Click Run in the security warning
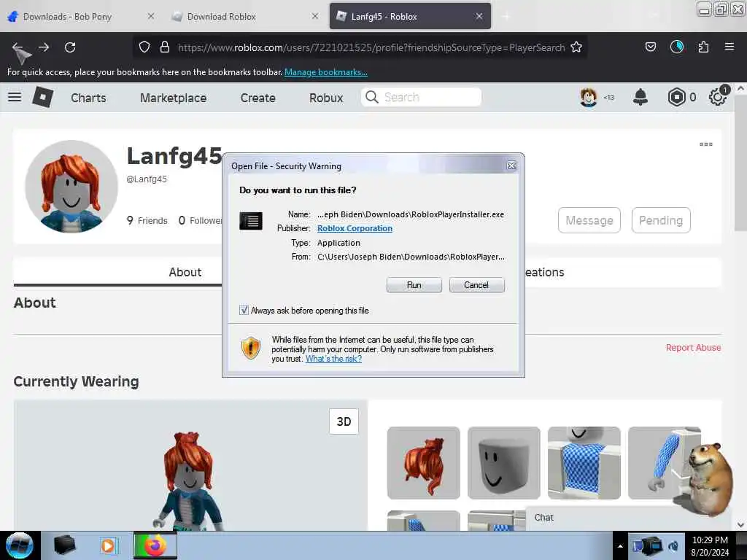Viewport: 747px width, 560px height. point(414,285)
